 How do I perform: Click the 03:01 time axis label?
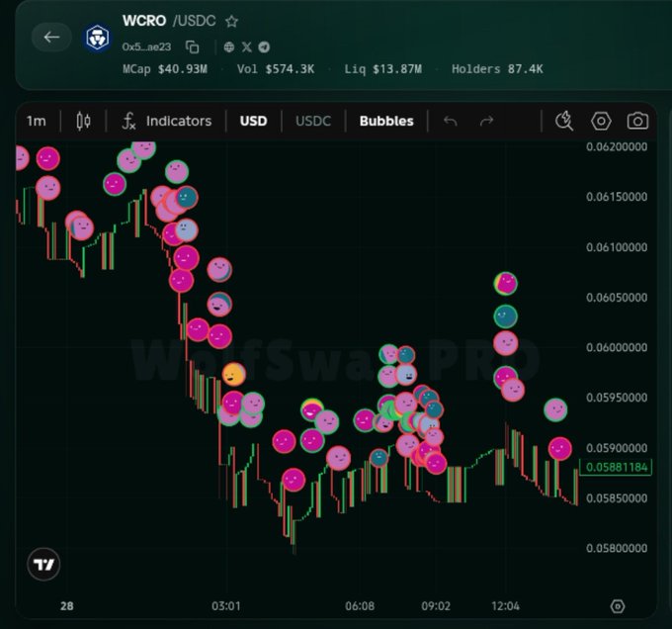226,606
